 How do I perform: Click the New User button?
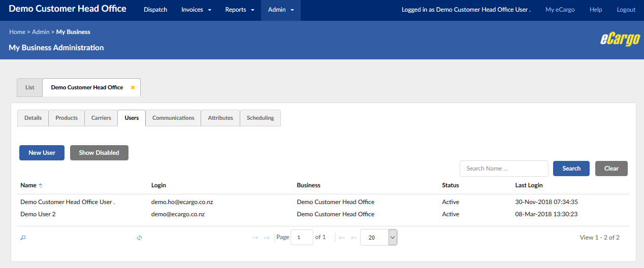coord(42,153)
